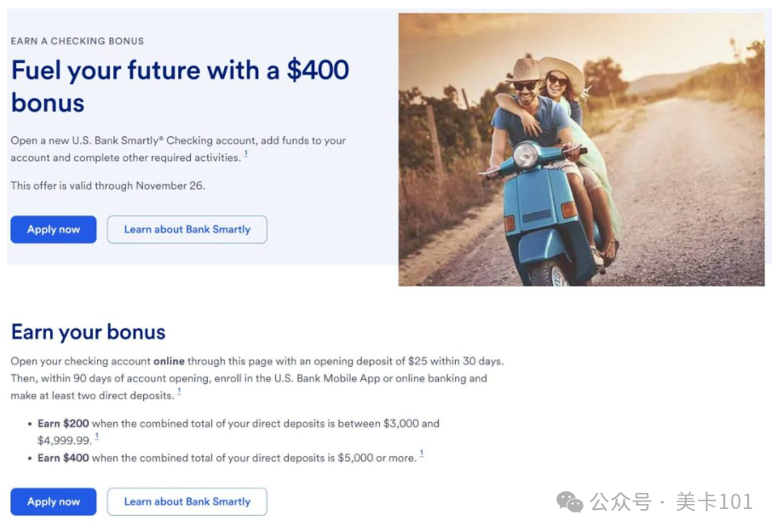The image size is (777, 532).
Task: Click the top Learn about Bank Smartly button
Action: pyautogui.click(x=187, y=229)
